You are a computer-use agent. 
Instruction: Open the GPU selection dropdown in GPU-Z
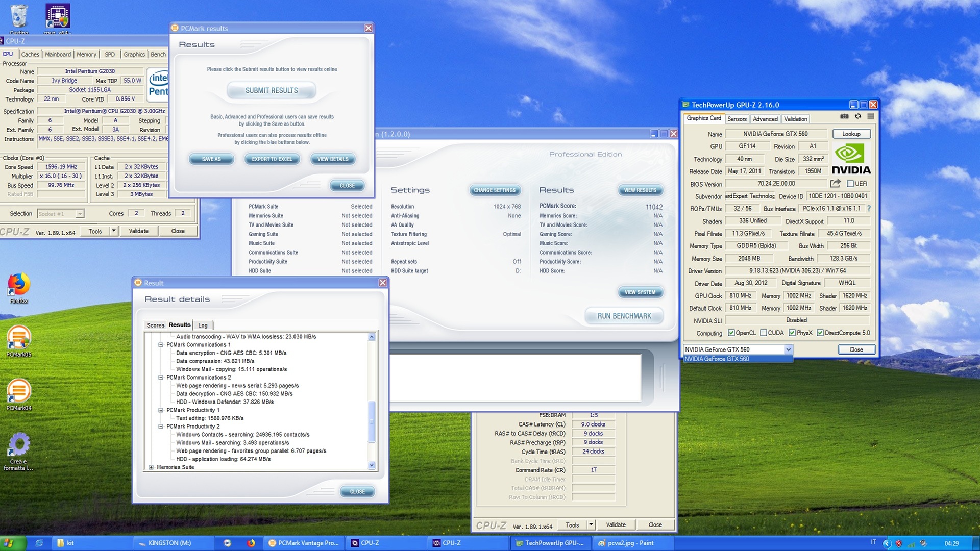click(x=788, y=349)
